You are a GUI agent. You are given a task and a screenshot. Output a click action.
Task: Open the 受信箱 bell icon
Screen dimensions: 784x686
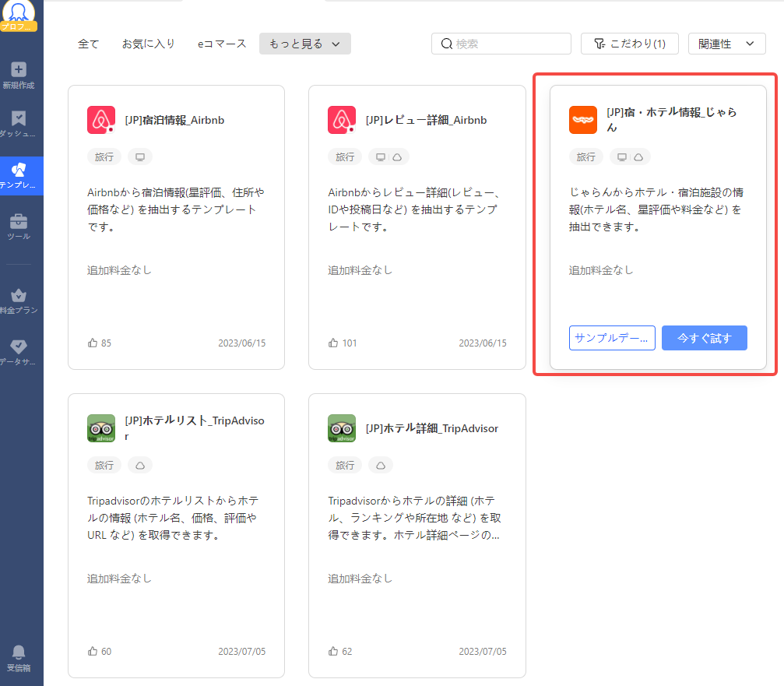19,652
